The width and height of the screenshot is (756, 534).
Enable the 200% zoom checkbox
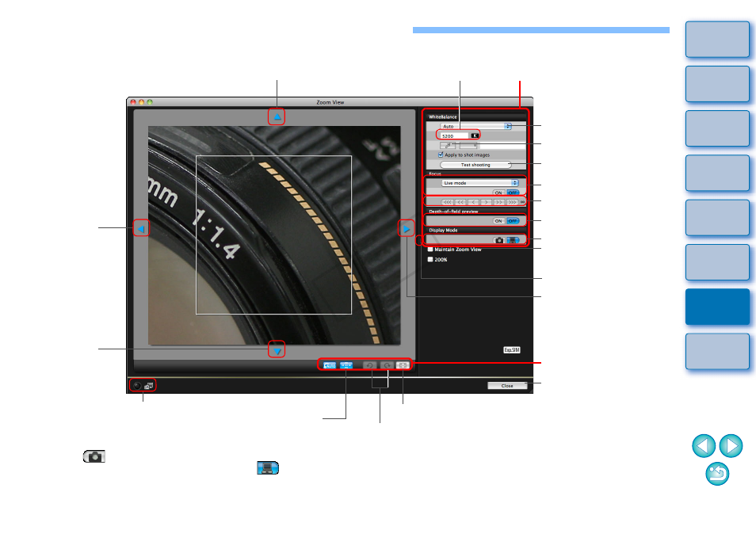tap(430, 259)
